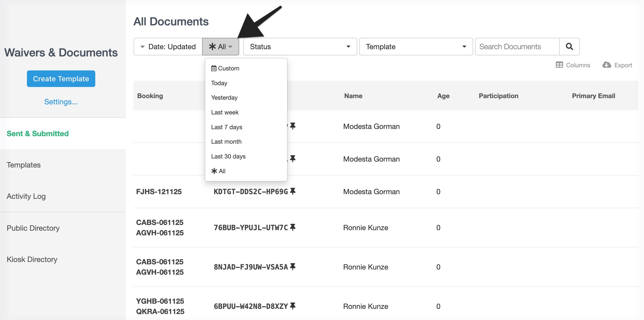Image resolution: width=644 pixels, height=320 pixels.
Task: Open the Settings... link
Action: [61, 102]
